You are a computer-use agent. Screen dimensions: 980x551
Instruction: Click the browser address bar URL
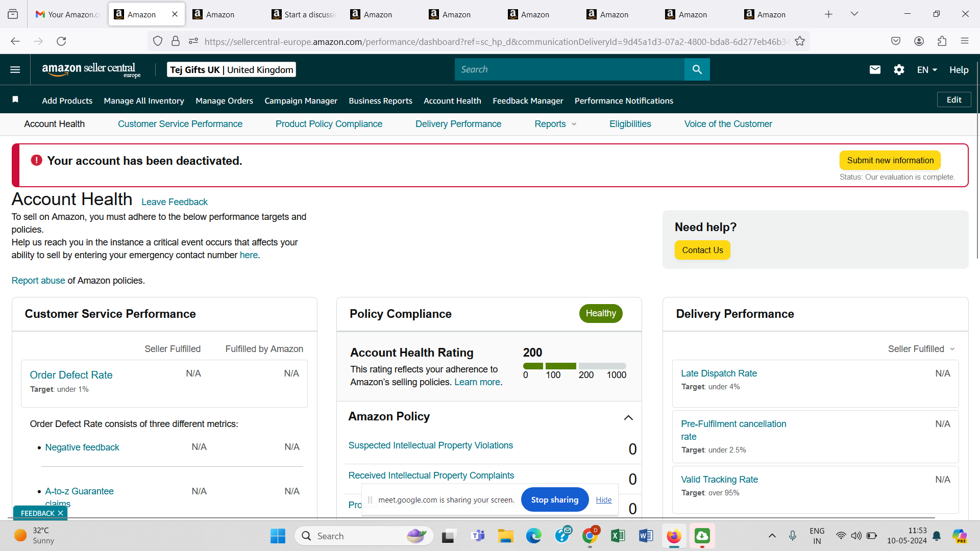(x=497, y=41)
